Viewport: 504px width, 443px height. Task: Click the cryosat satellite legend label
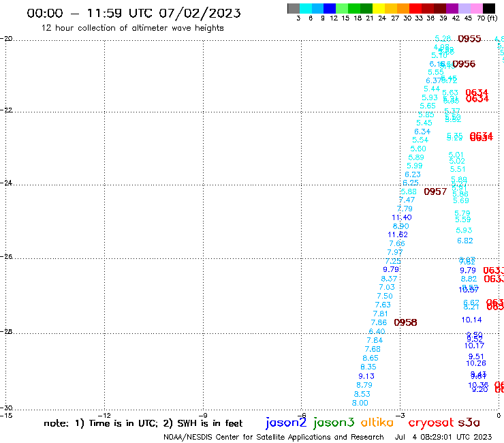tap(430, 423)
